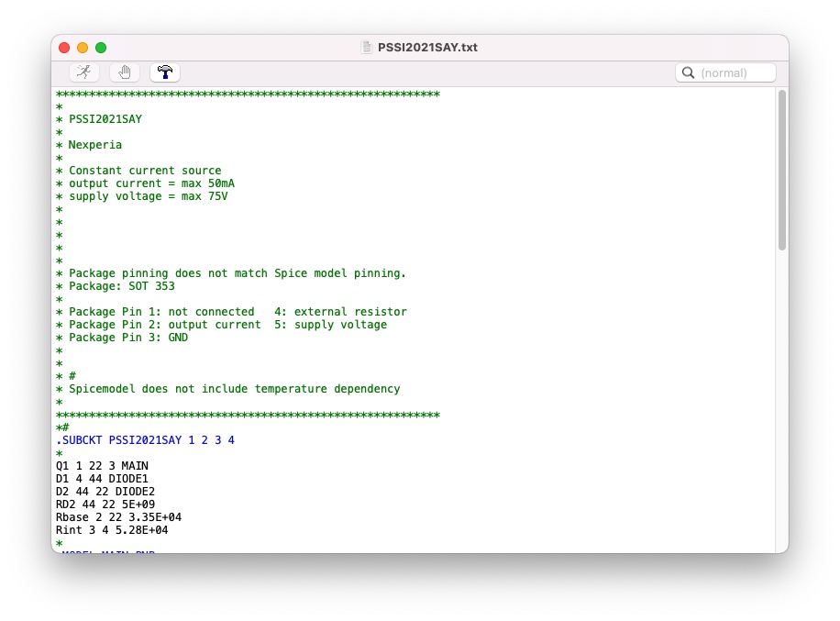Click the 'D2 44 22 DIODE2' line
840x621 pixels.
(x=105, y=492)
